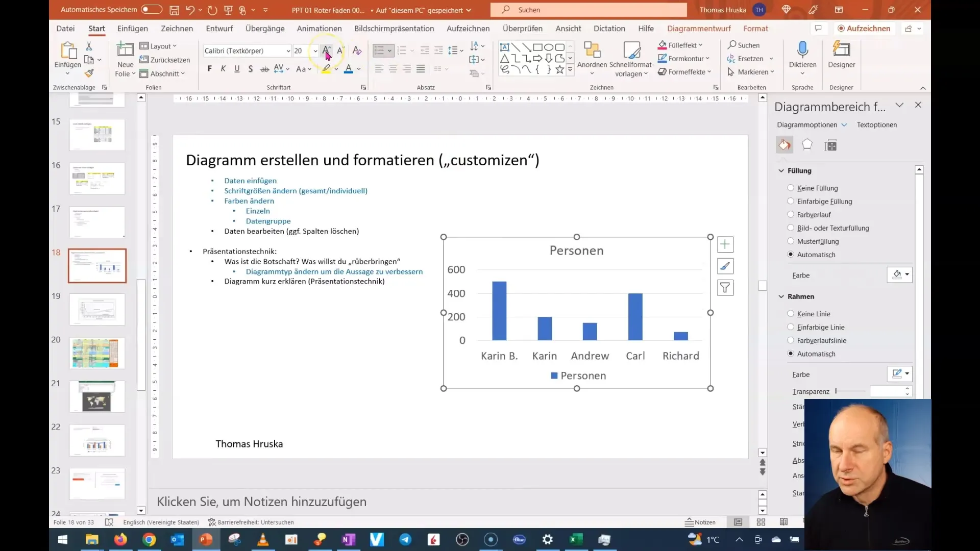
Task: Click the edit/pencil icon in chart panel
Action: click(726, 266)
